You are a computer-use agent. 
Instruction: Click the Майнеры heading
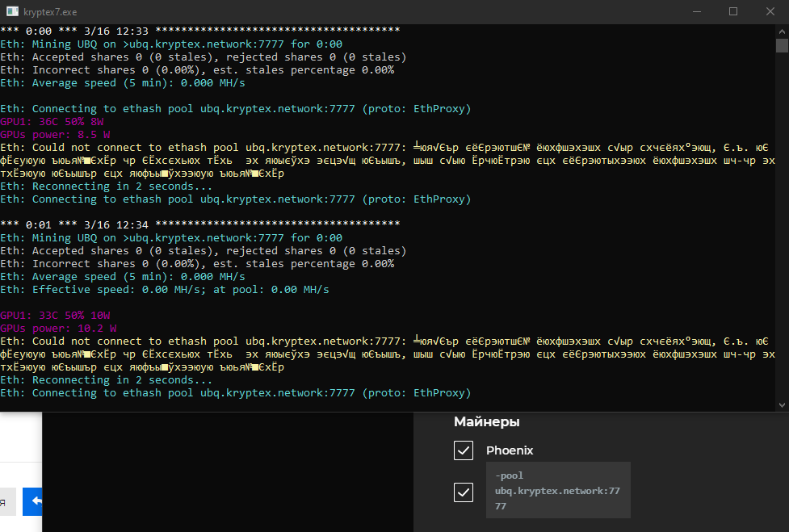pos(487,422)
